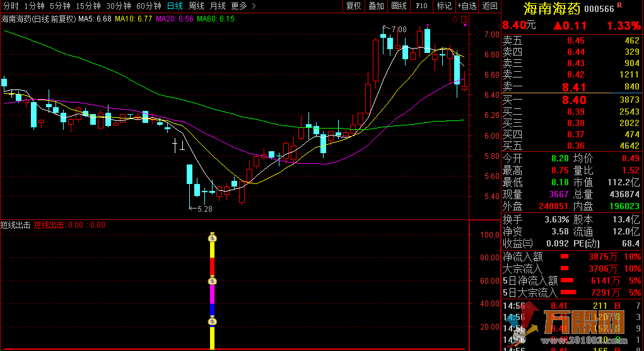644x351 pixels.
Task: Select the 卖四 8.44 ask row
Action: point(571,52)
